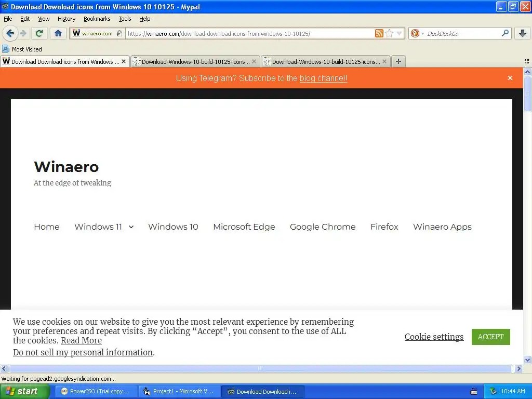
Task: Click the Forward arrow navigation button
Action: pyautogui.click(x=23, y=33)
